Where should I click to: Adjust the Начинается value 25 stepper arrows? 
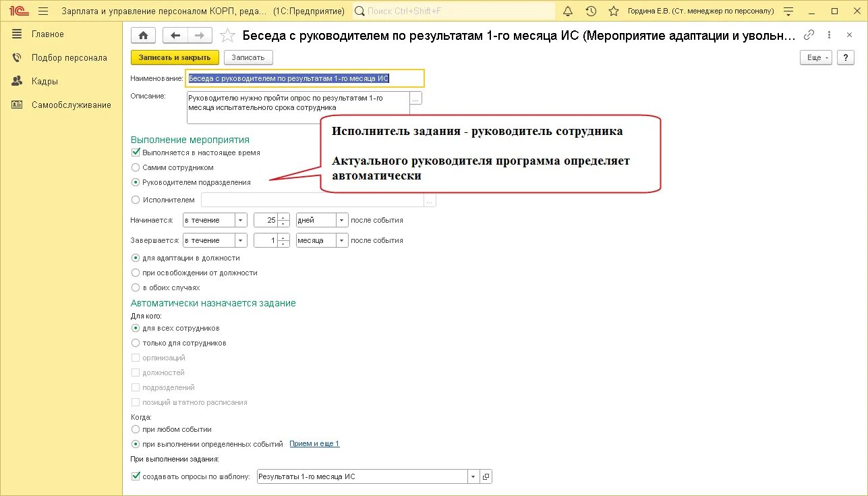[x=284, y=220]
